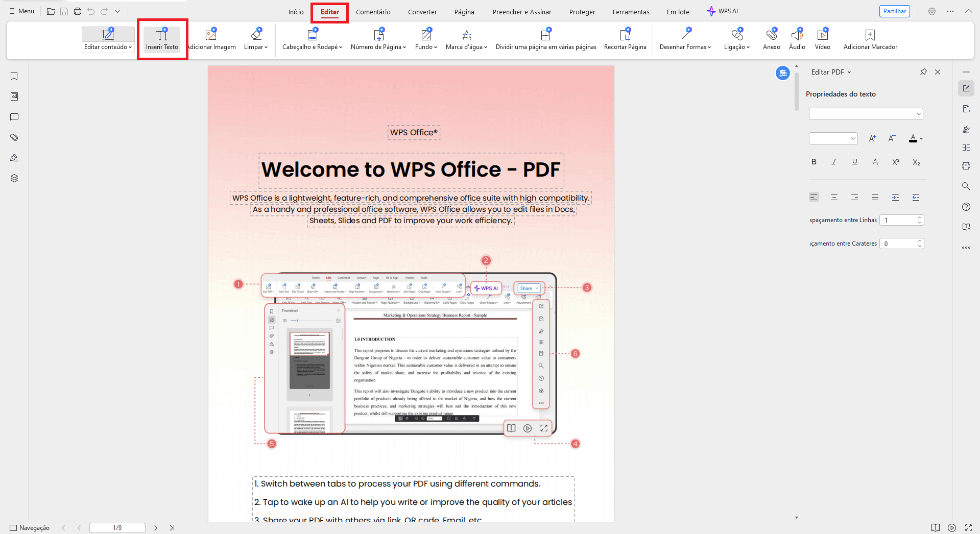Increase font size with A+ button
Viewport: 980px width, 534px height.
pyautogui.click(x=872, y=138)
